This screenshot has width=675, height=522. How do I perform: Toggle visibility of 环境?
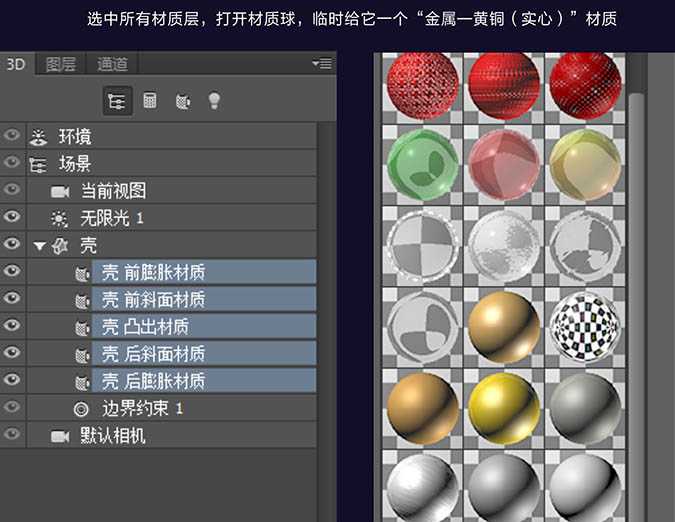12,135
